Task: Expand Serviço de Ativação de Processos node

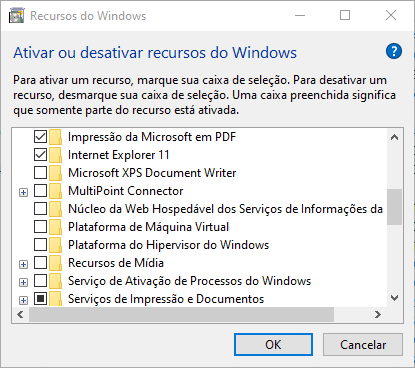Action: pos(23,282)
